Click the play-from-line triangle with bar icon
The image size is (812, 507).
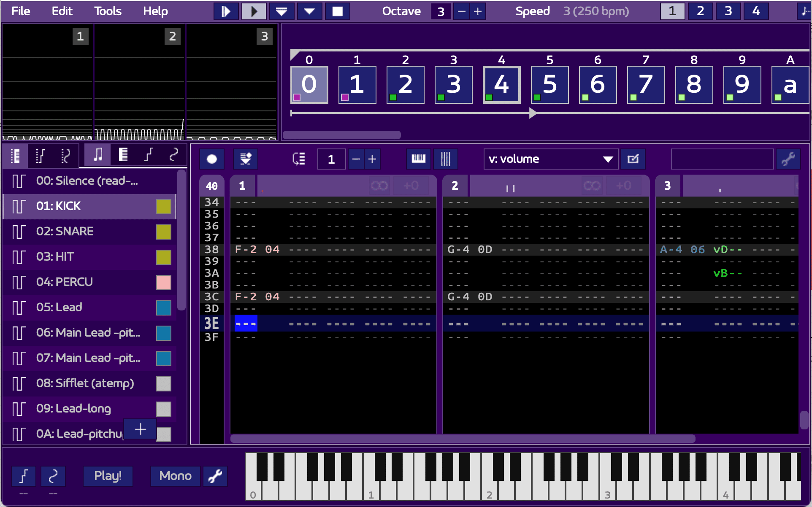(x=281, y=11)
